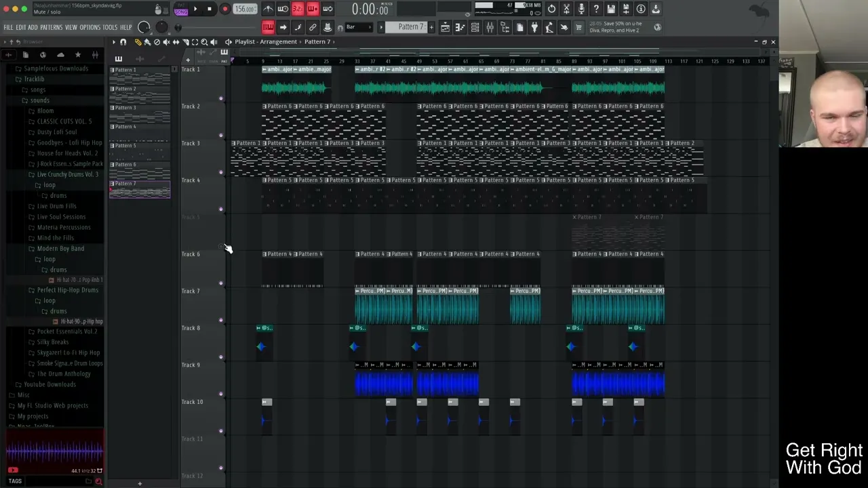This screenshot has height=488, width=868.
Task: Select the playlist zoom magnifier tool
Action: (204, 42)
